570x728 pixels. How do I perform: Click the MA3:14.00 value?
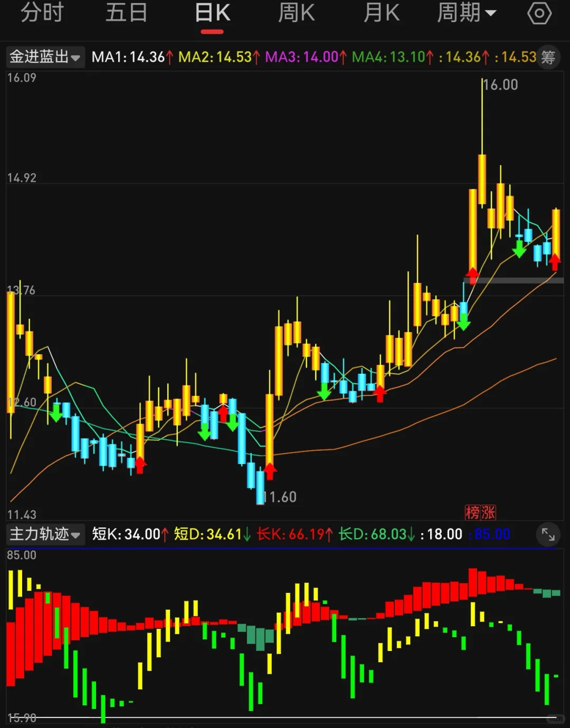(x=306, y=57)
